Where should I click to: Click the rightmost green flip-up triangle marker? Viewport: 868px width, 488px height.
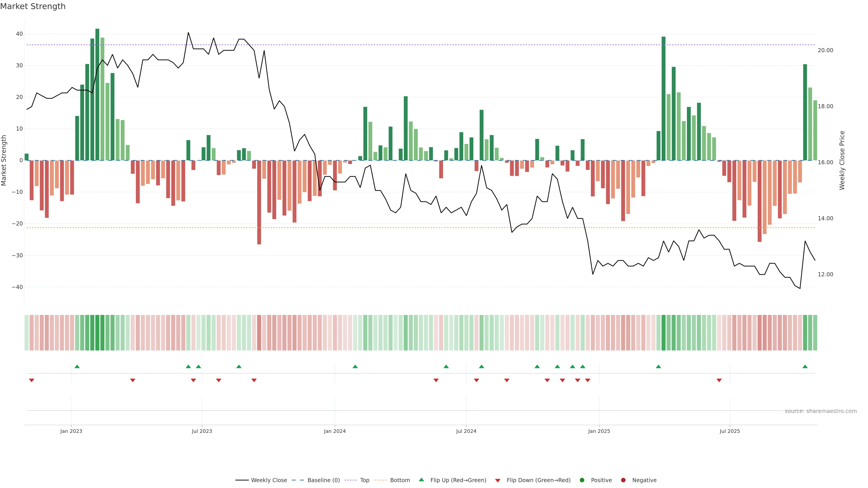[x=805, y=366]
